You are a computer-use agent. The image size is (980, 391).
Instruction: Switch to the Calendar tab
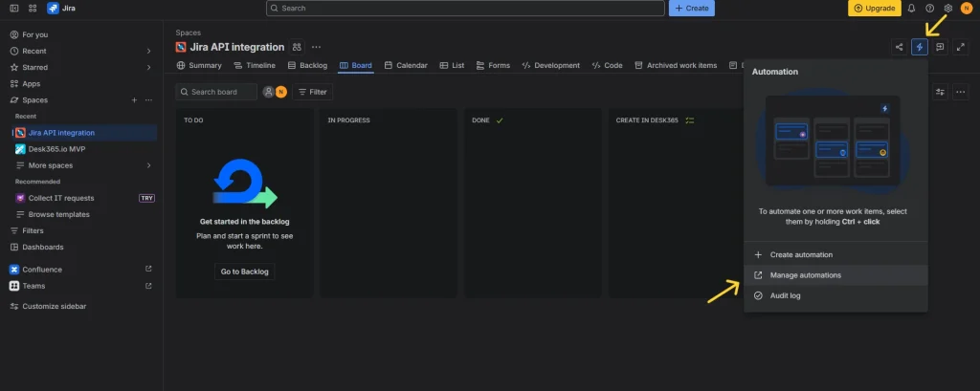tap(406, 65)
